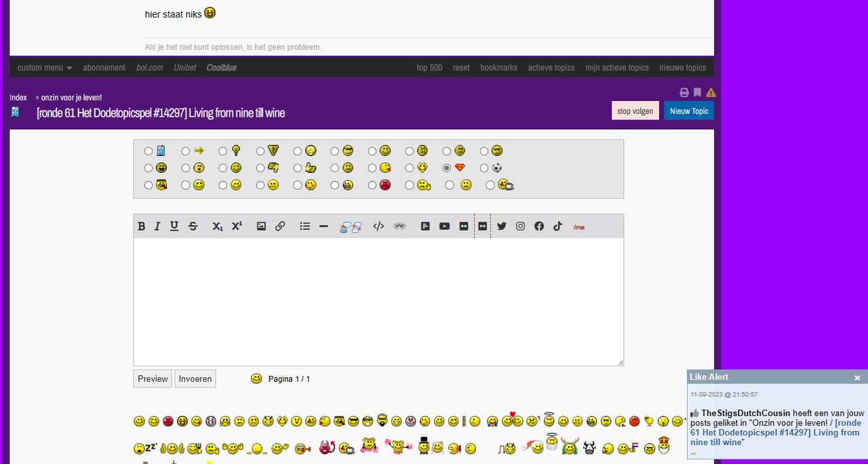Open the Index breadcrumb link

[x=18, y=98]
